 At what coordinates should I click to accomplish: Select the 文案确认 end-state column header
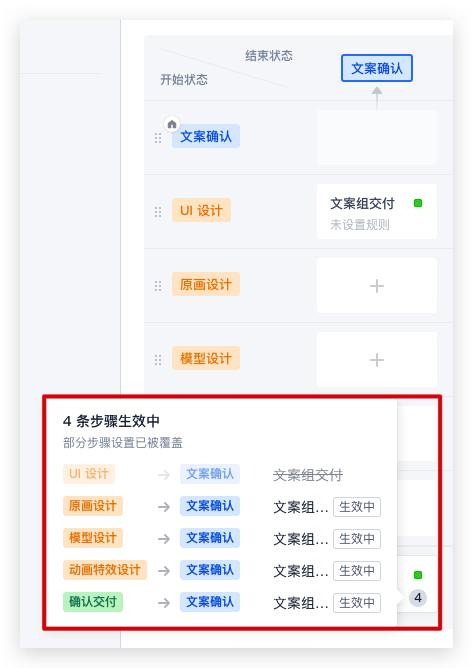pyautogui.click(x=377, y=68)
